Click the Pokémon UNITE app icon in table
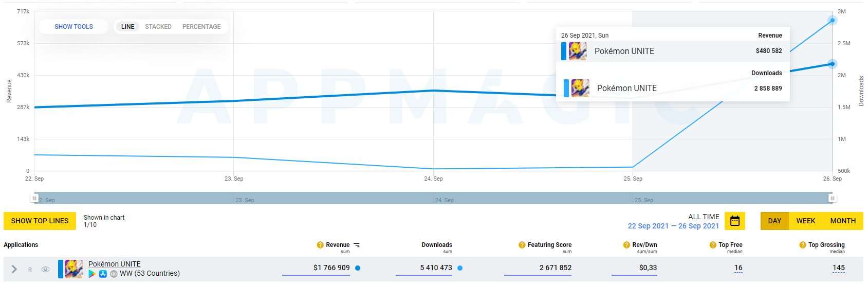Screen dimensions: 868x284 coord(74,269)
